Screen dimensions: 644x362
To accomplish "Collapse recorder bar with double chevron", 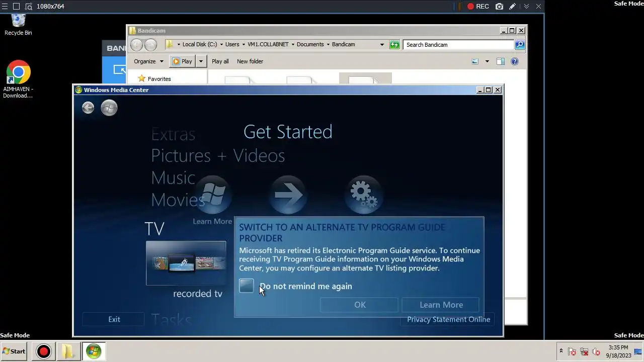I will (526, 7).
